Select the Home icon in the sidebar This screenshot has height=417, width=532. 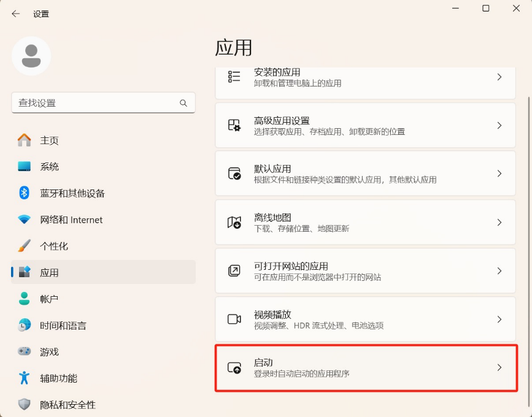coord(24,140)
